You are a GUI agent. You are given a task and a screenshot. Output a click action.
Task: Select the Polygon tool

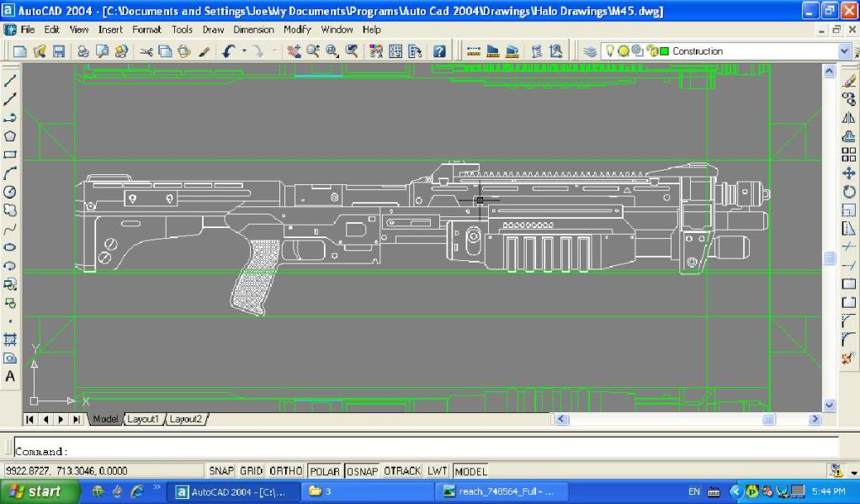click(10, 136)
